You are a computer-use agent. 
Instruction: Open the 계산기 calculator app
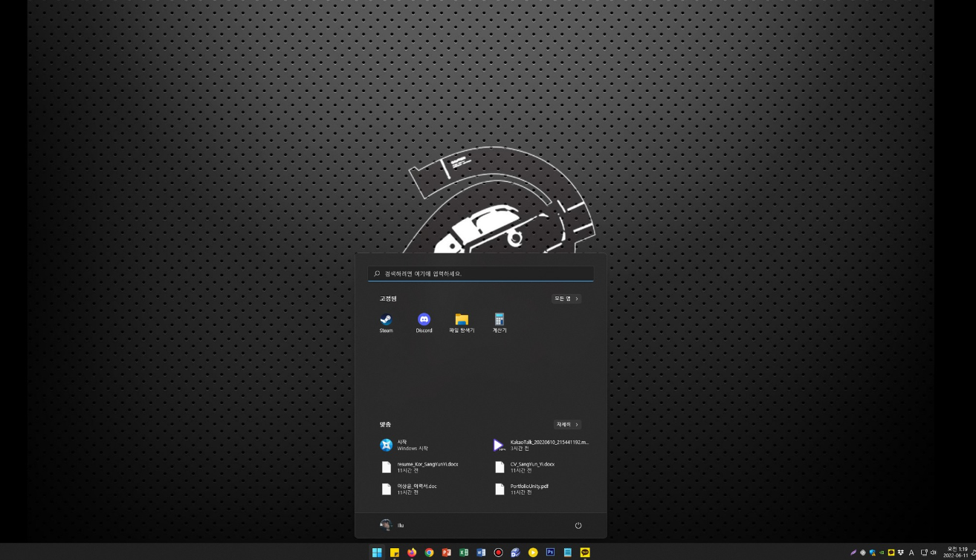(x=500, y=322)
